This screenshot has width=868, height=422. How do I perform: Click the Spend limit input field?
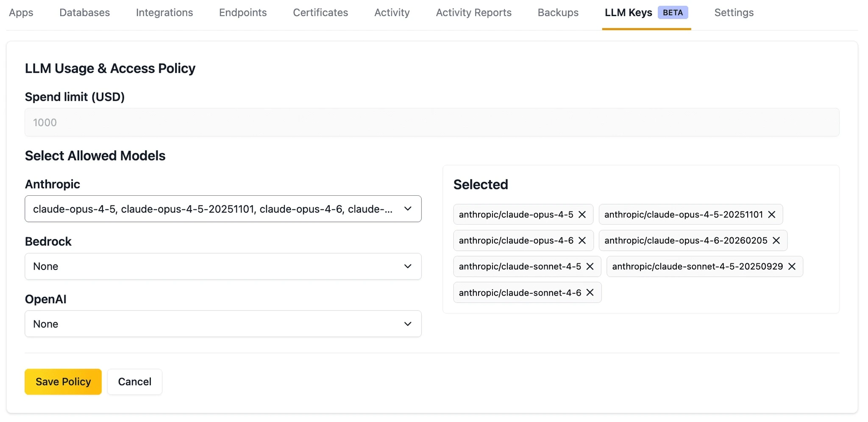pos(432,122)
